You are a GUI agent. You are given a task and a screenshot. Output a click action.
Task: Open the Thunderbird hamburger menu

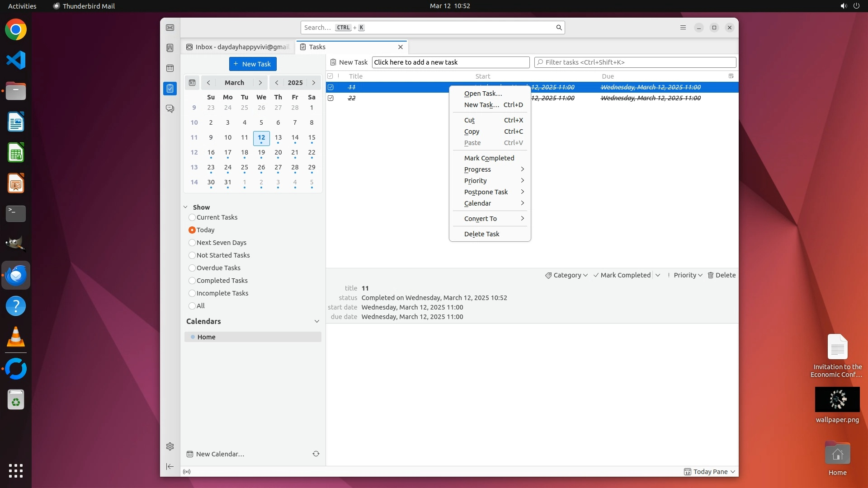(683, 28)
